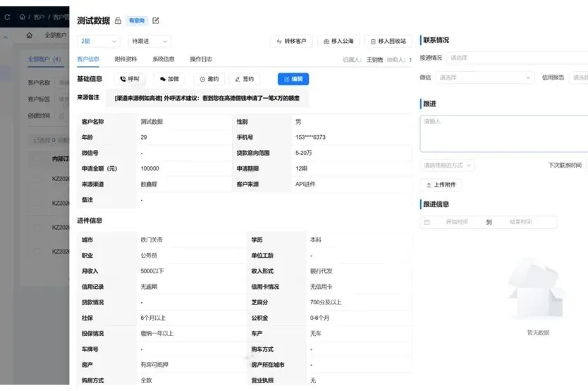Click the 银行代发 income form value
Screen dimensions: 588x391
(x=321, y=271)
